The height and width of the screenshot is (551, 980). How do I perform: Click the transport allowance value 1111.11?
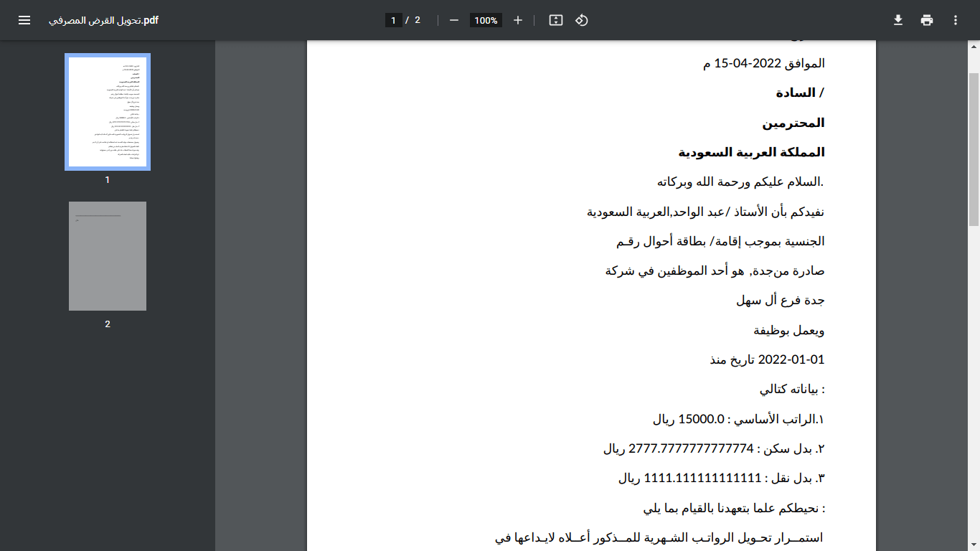click(x=702, y=479)
